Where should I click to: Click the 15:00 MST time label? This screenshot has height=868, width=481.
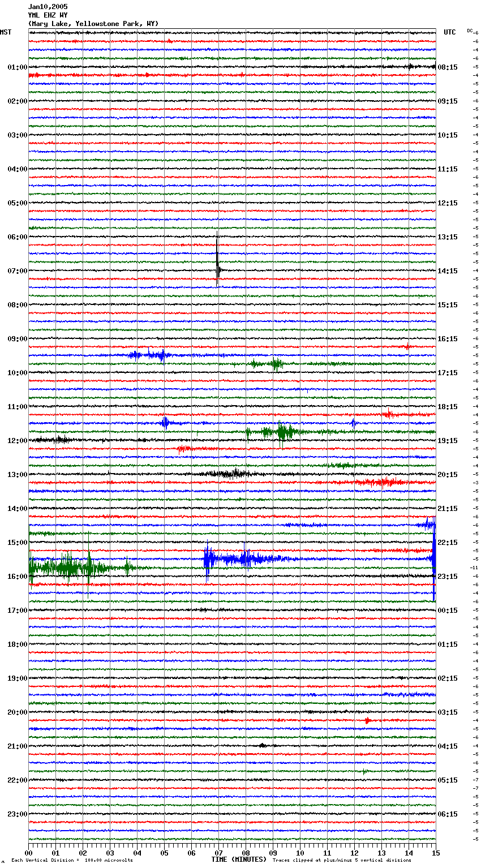pos(18,543)
